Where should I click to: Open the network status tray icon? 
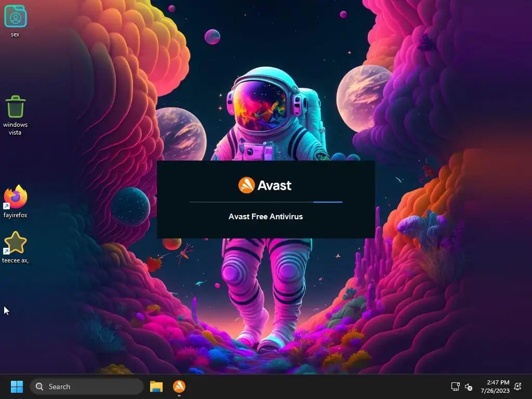click(455, 387)
